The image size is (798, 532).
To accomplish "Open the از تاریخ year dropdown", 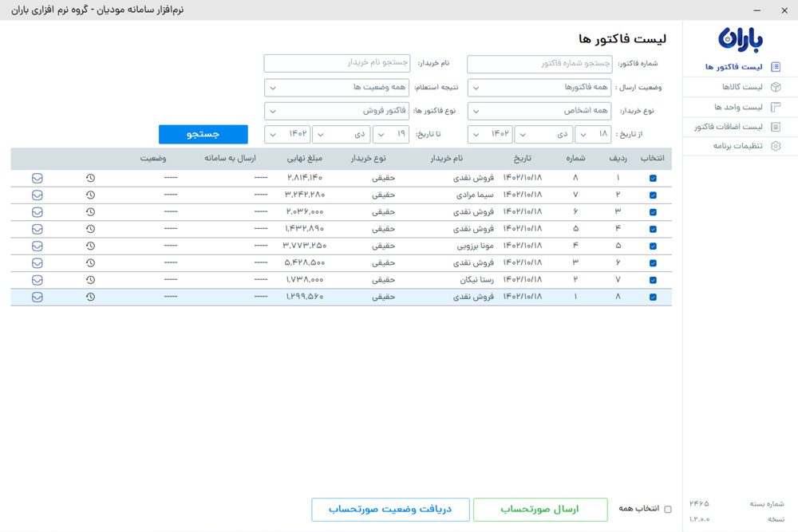I will coord(490,134).
